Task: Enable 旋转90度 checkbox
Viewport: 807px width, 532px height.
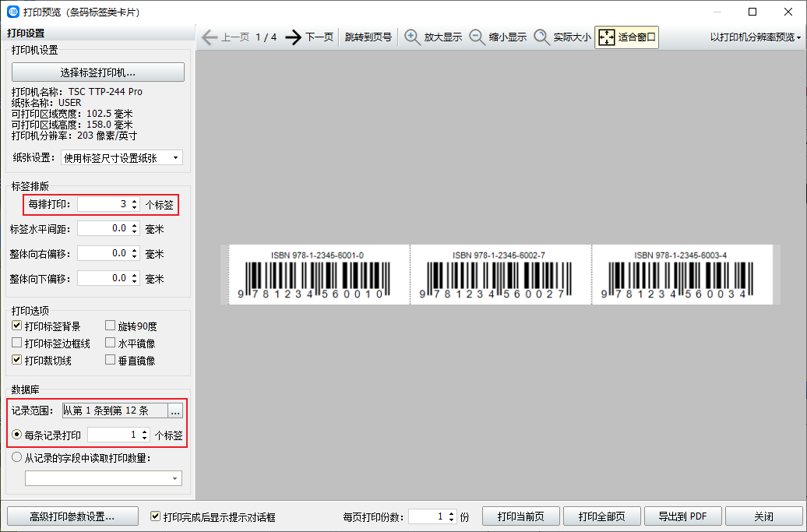Action: [x=110, y=326]
